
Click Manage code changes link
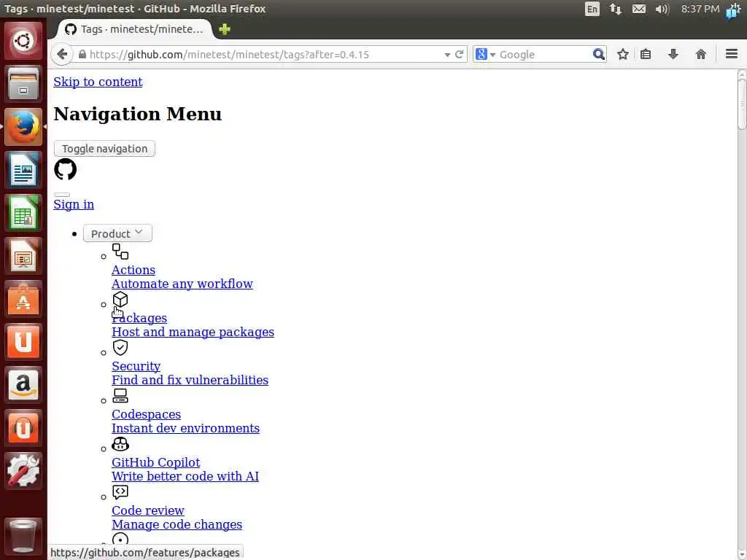(177, 524)
